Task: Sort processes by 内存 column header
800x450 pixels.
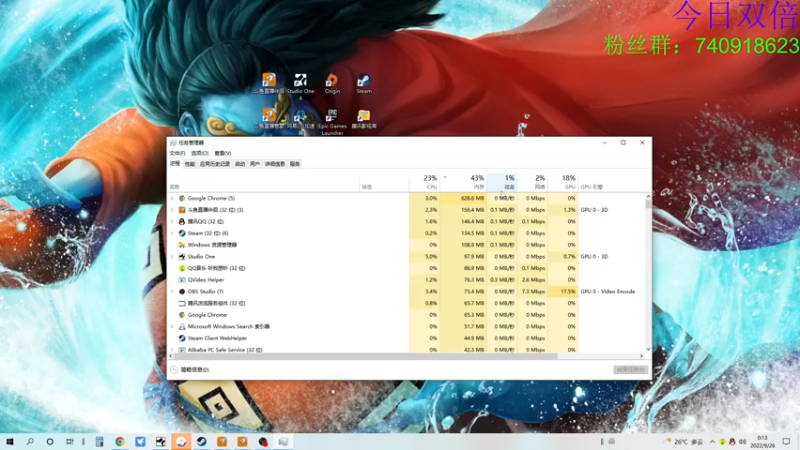Action: click(463, 182)
